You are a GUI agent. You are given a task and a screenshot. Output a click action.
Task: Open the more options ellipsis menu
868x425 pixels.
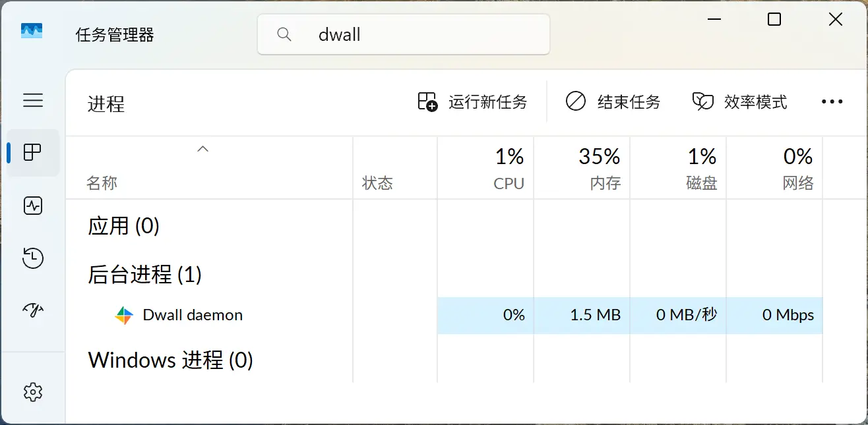point(832,101)
